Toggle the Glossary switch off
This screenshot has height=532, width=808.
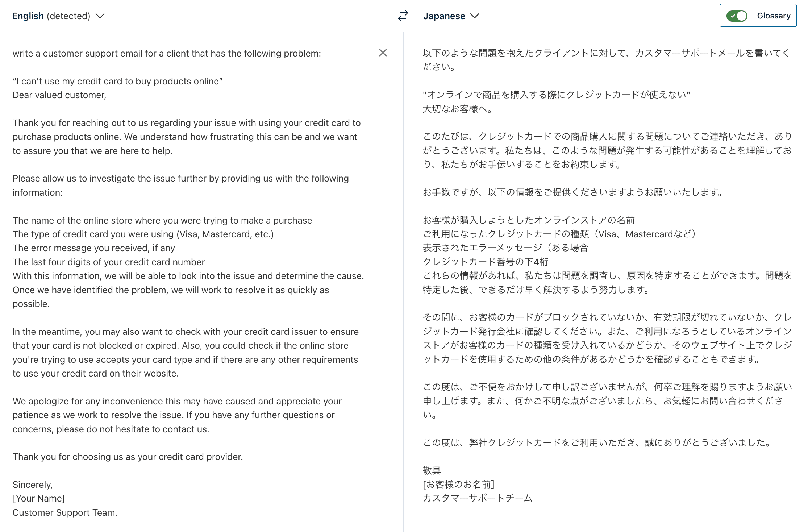(737, 16)
